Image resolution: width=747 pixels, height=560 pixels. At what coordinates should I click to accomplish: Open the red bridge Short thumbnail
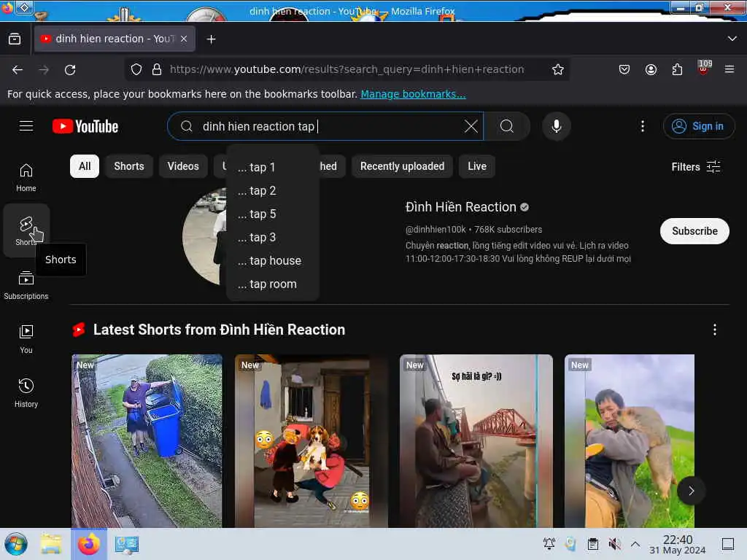pyautogui.click(x=476, y=440)
